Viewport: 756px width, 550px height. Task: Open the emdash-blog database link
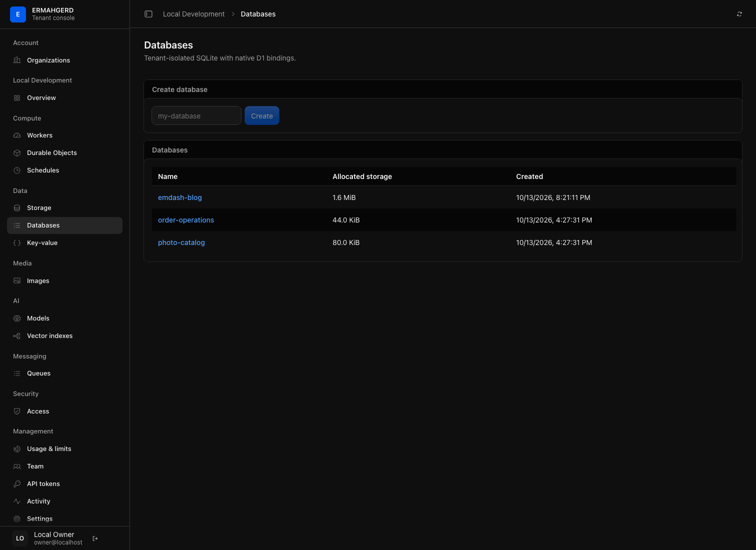[x=180, y=197]
